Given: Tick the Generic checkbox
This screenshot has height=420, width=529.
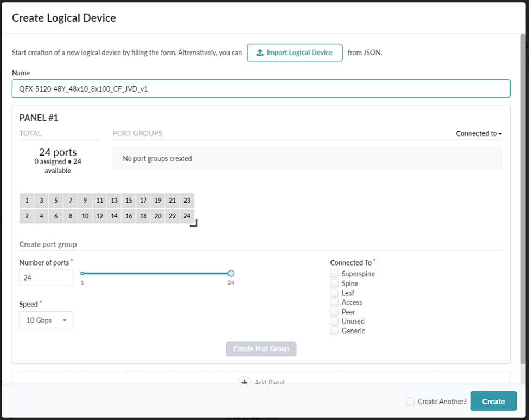Looking at the screenshot, I should pyautogui.click(x=334, y=331).
